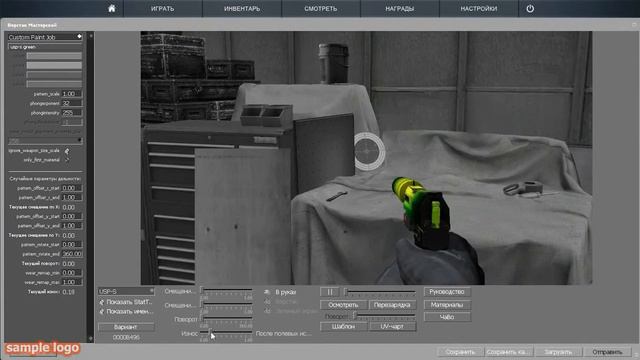Adjust the second Смещени... offset slider
The image size is (640, 360).
coord(227,304)
